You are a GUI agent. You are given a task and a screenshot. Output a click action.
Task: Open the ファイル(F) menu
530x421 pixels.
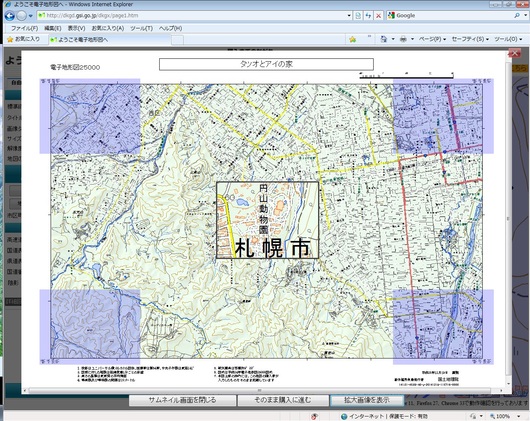tap(24, 28)
